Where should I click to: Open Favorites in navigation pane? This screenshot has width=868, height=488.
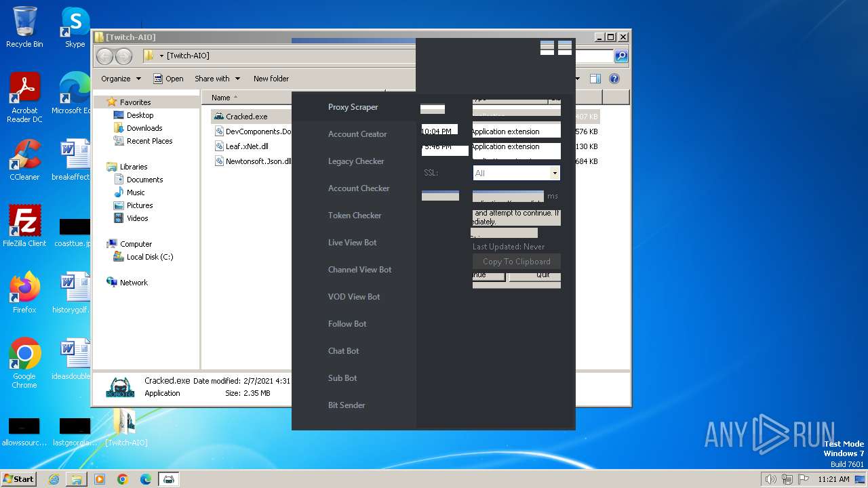tap(135, 102)
